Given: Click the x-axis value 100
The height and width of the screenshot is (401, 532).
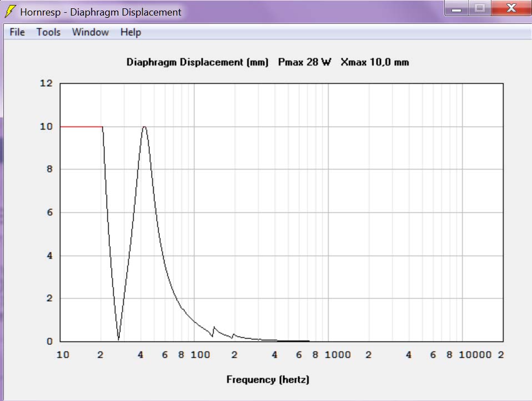Looking at the screenshot, I should (200, 355).
